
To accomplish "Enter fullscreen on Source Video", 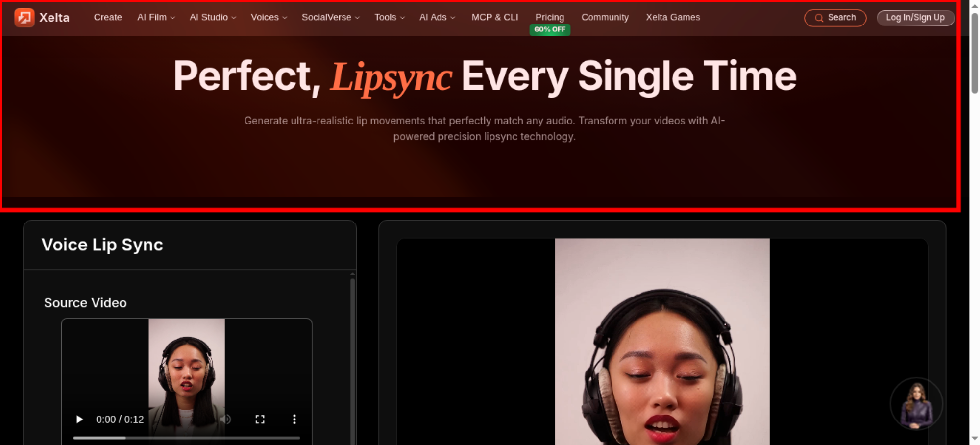I will click(x=260, y=420).
